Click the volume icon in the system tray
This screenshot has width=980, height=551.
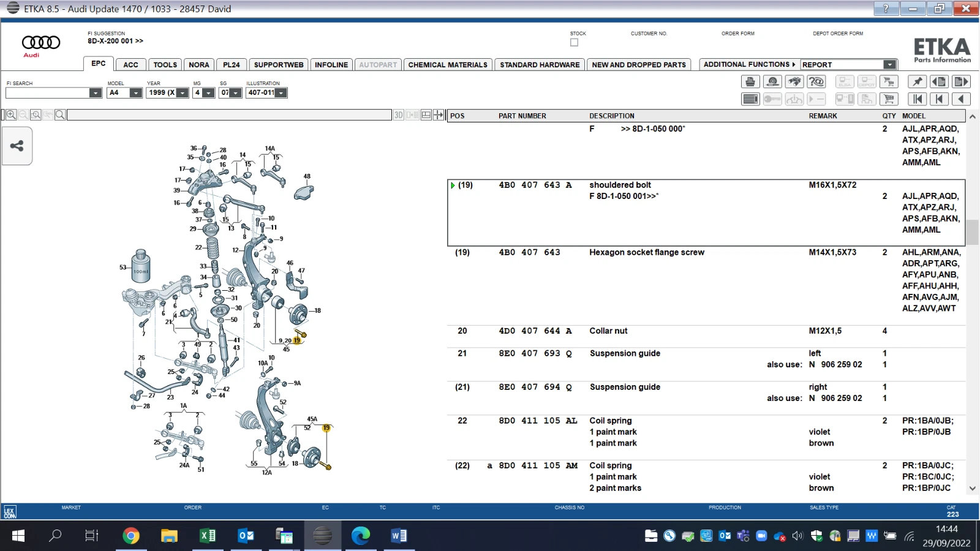(797, 536)
